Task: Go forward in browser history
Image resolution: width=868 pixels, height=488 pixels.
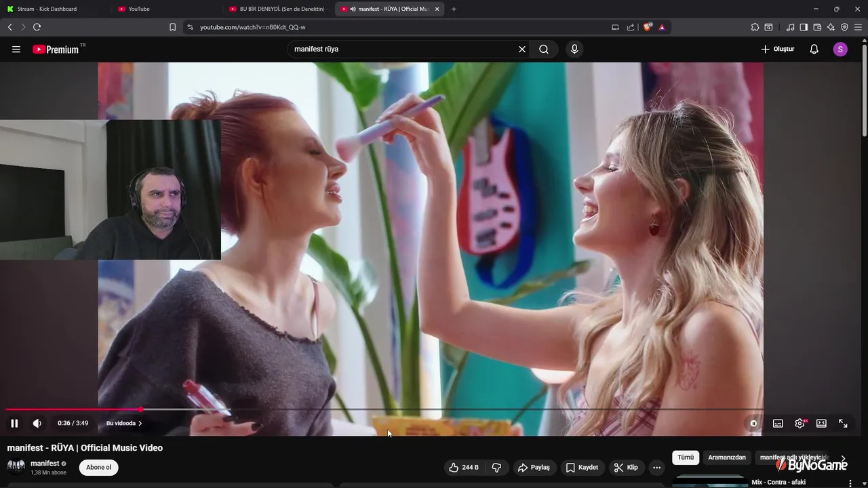Action: point(23,27)
